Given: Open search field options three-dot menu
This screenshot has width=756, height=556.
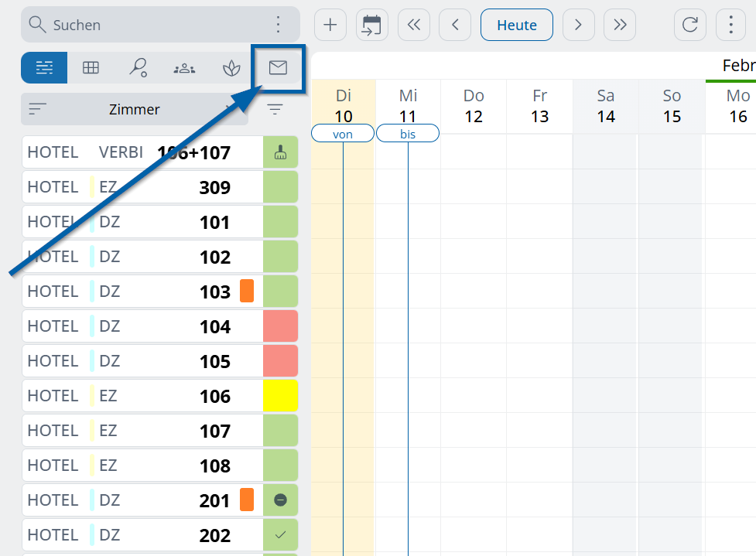Looking at the screenshot, I should pyautogui.click(x=279, y=25).
